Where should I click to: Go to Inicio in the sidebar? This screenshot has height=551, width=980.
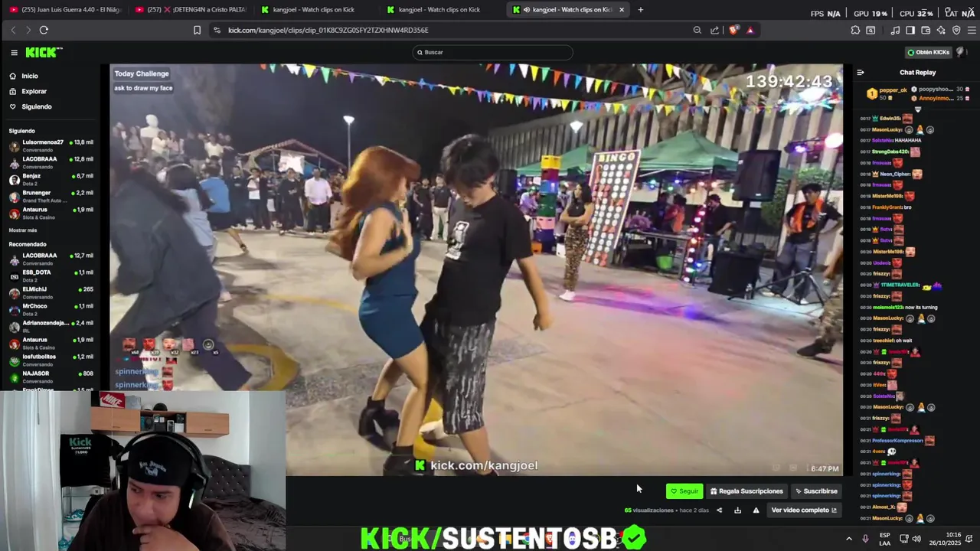(x=29, y=76)
